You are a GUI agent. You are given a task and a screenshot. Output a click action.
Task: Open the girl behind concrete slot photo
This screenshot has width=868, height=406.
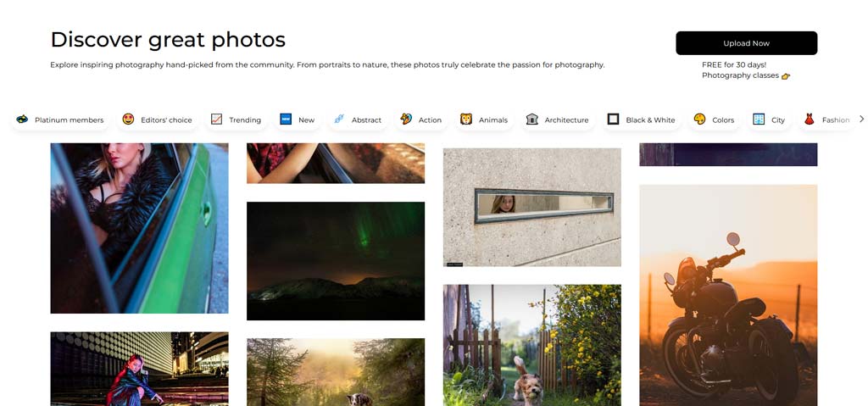(x=532, y=207)
